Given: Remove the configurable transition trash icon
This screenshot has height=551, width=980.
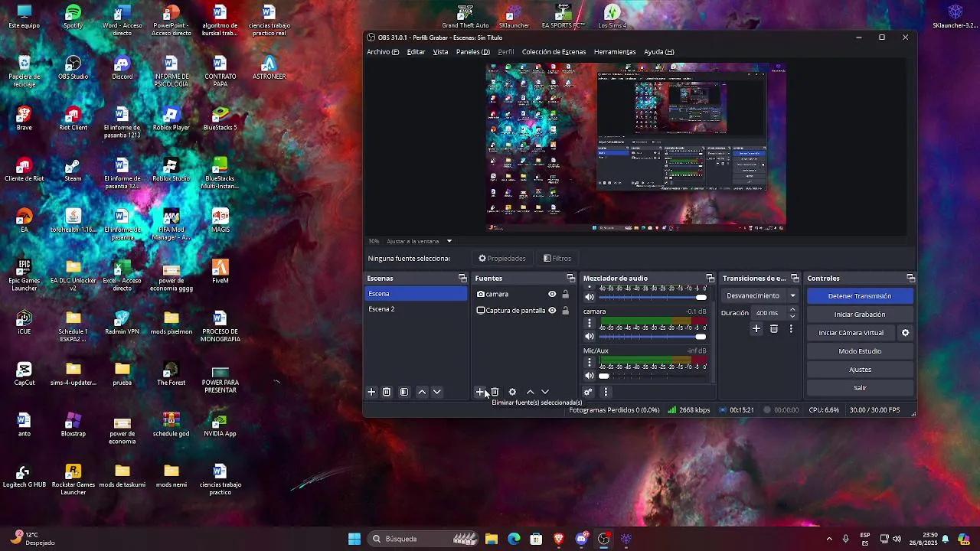Looking at the screenshot, I should click(x=774, y=328).
